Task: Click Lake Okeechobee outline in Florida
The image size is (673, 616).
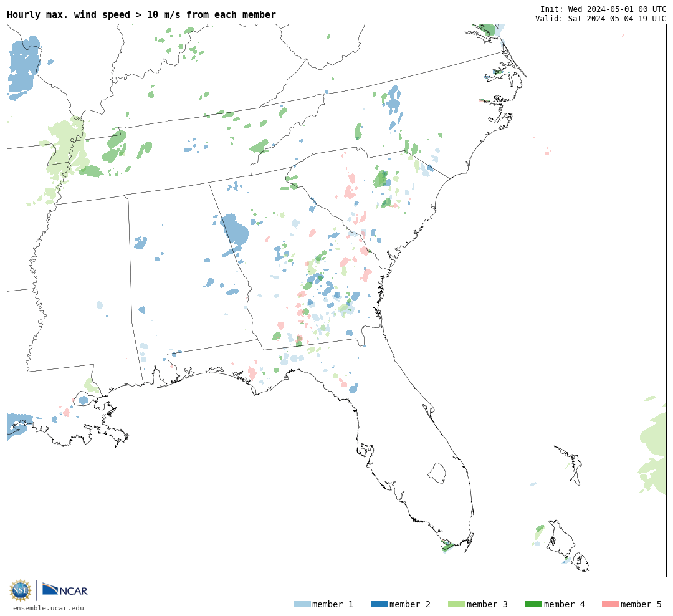Action: tap(437, 473)
